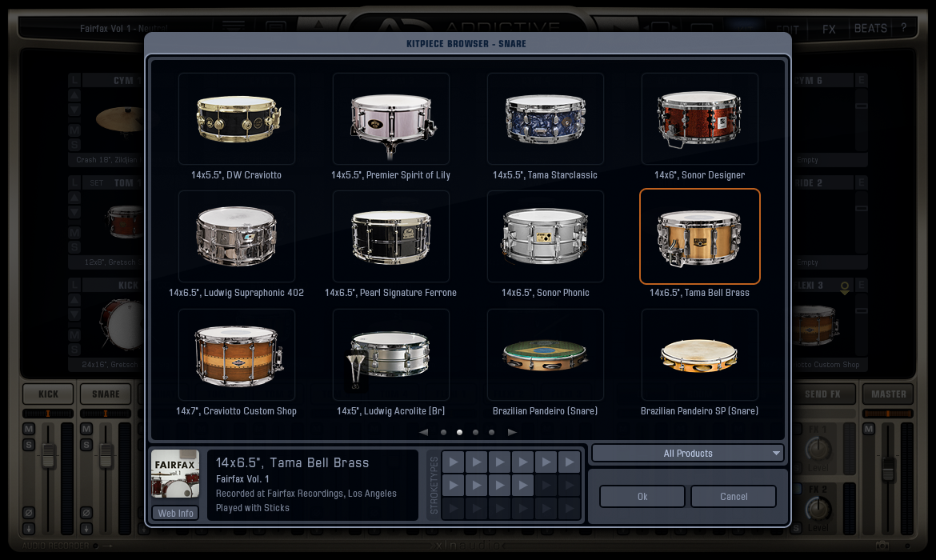
Task: Adjust the Snare channel volume fader
Action: click(106, 456)
